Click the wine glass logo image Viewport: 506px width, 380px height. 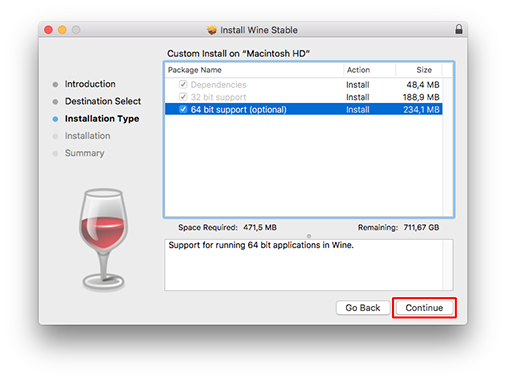point(104,240)
